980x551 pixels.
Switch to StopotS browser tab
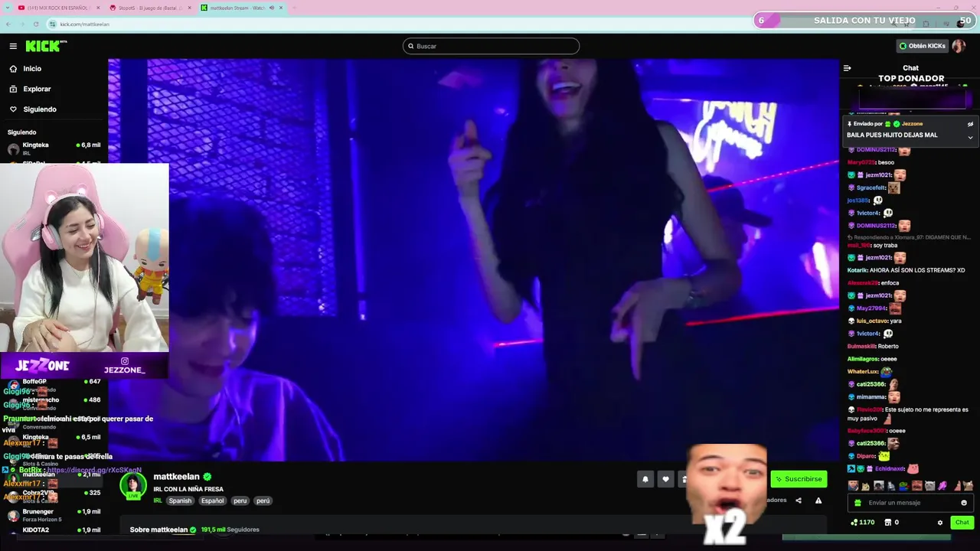click(149, 8)
